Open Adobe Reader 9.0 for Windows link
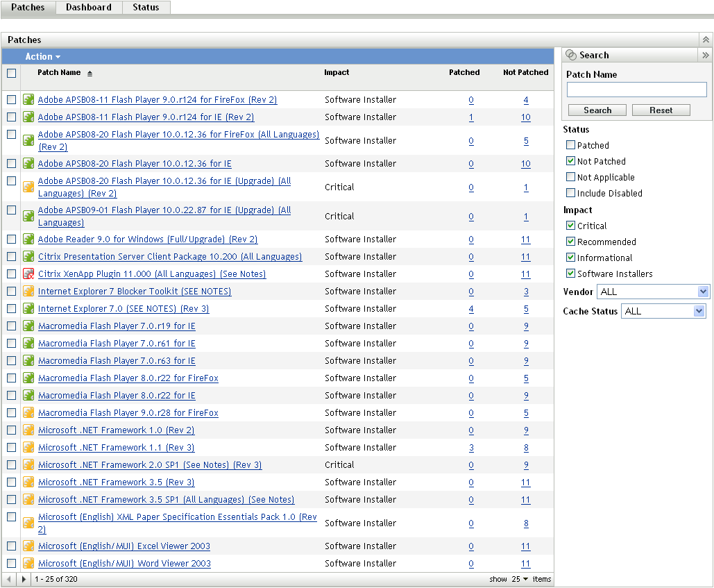 (x=148, y=239)
